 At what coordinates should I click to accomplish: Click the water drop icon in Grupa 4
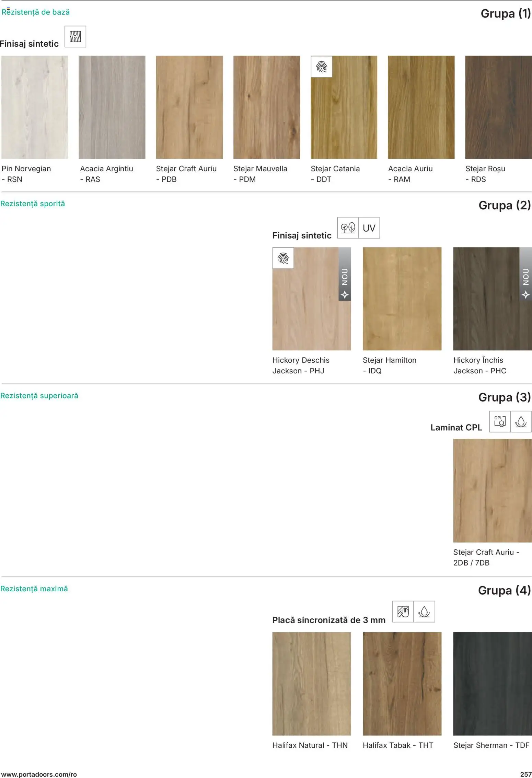424,611
